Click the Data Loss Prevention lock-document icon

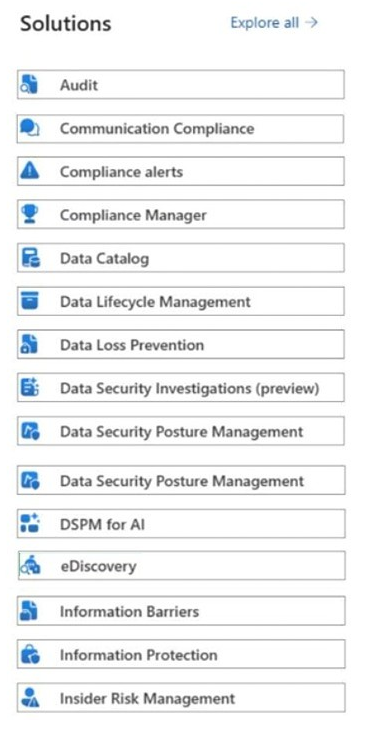(x=30, y=345)
